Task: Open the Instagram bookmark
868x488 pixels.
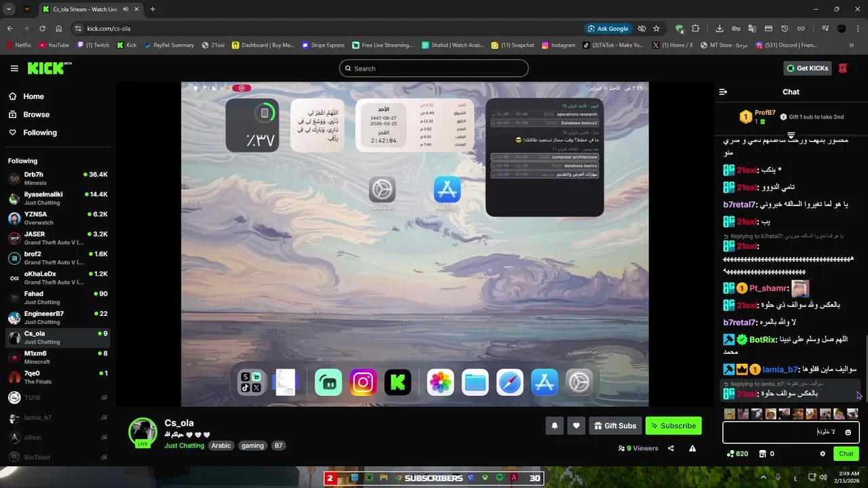Action: tap(558, 45)
